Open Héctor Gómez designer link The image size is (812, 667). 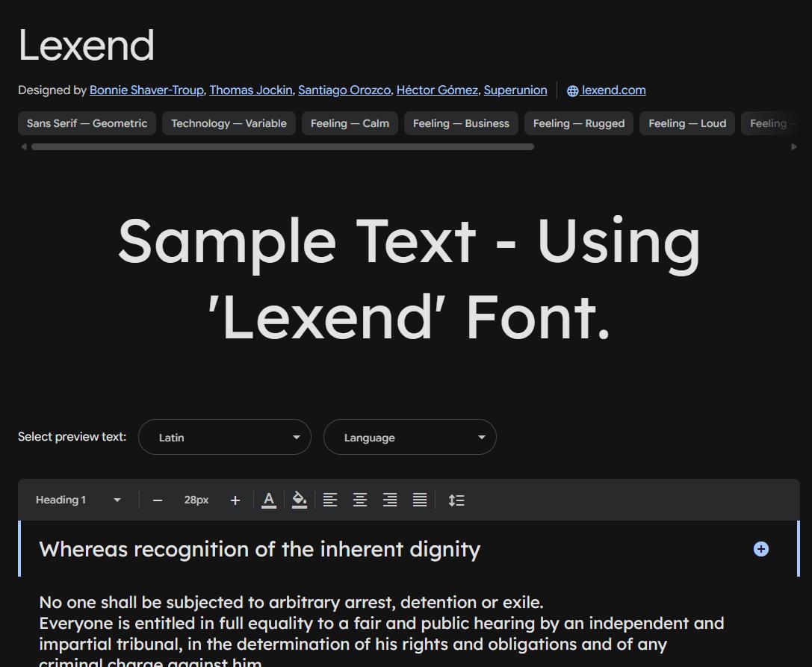[437, 90]
